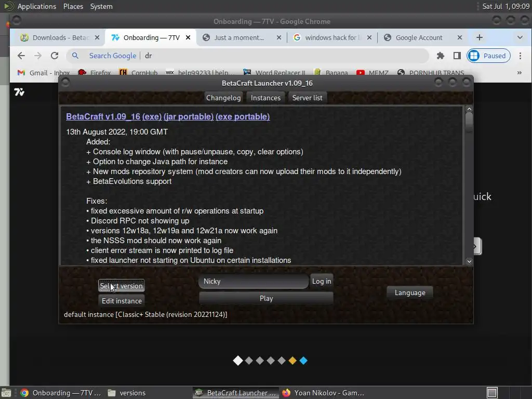Select the first white onboarding step diamond
Screen dimensions: 532x399
(238, 361)
